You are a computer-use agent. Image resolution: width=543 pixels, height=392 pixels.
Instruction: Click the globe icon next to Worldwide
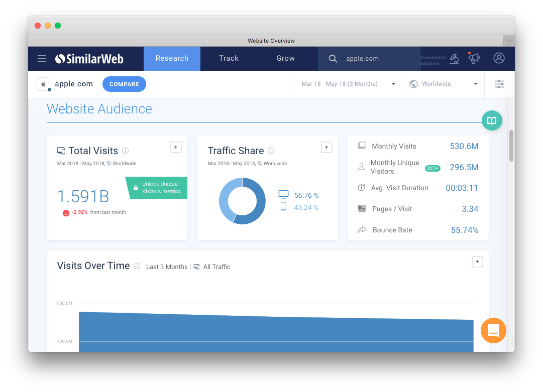point(413,84)
